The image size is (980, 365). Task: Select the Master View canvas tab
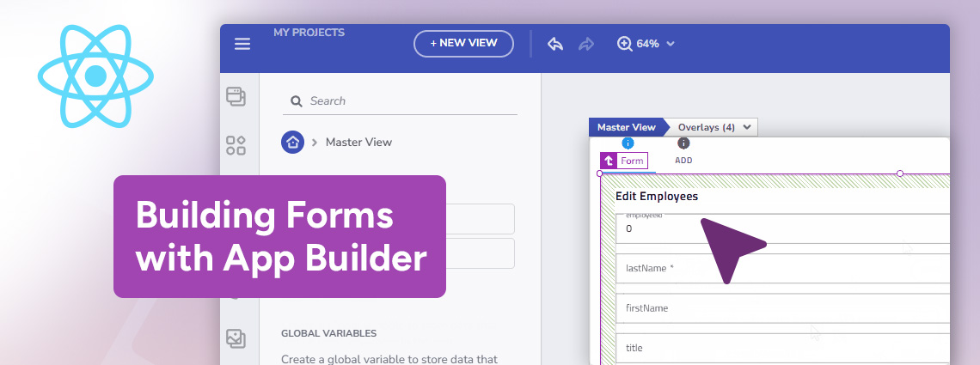626,127
